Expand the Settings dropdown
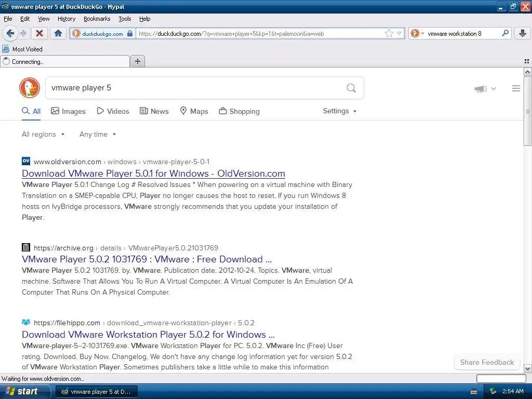Viewport: 532px width, 399px height. (x=340, y=111)
